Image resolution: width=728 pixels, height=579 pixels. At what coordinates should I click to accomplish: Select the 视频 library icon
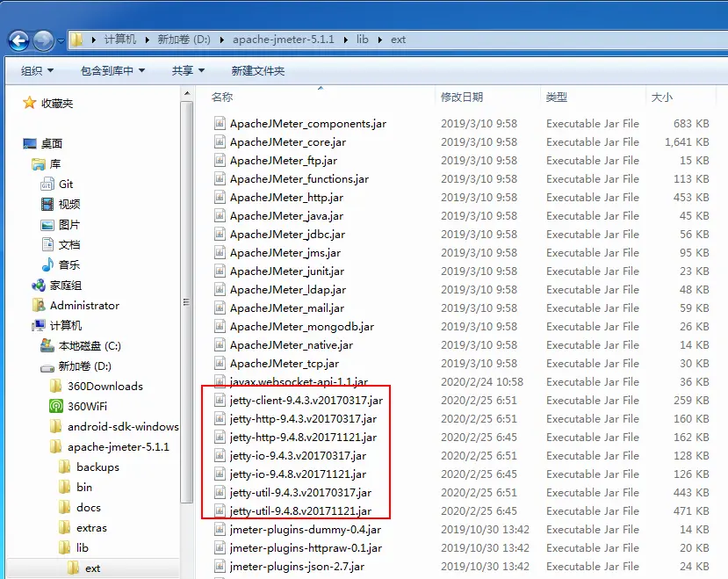click(x=47, y=204)
